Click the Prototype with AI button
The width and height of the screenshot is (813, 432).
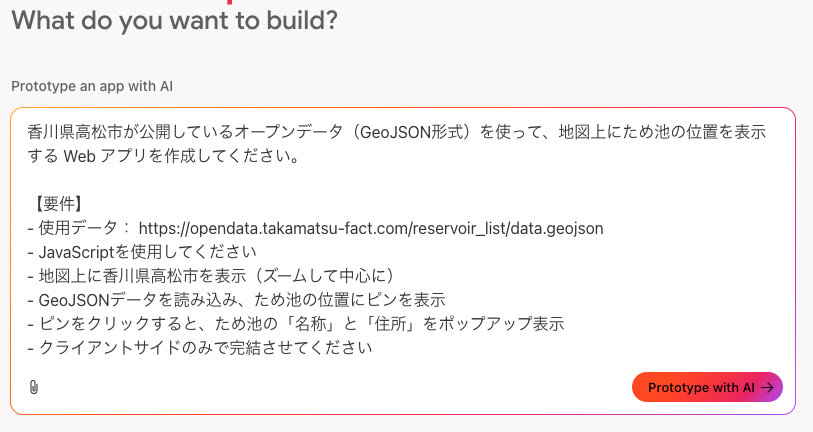tap(707, 387)
